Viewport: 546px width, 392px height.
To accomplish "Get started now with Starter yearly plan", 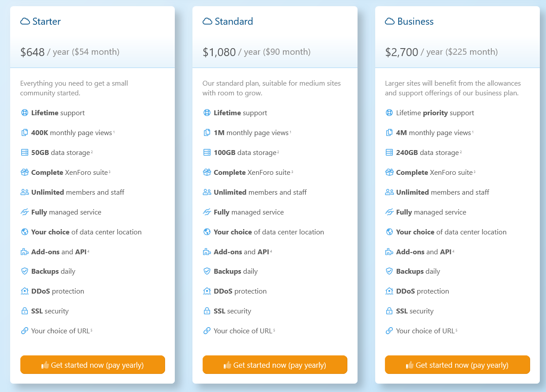I will (93, 365).
